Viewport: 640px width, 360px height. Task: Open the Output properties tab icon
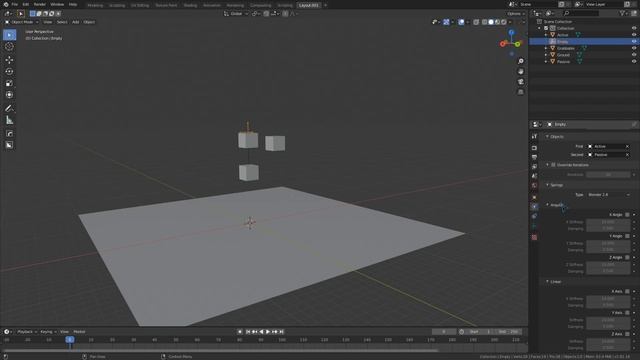click(534, 157)
